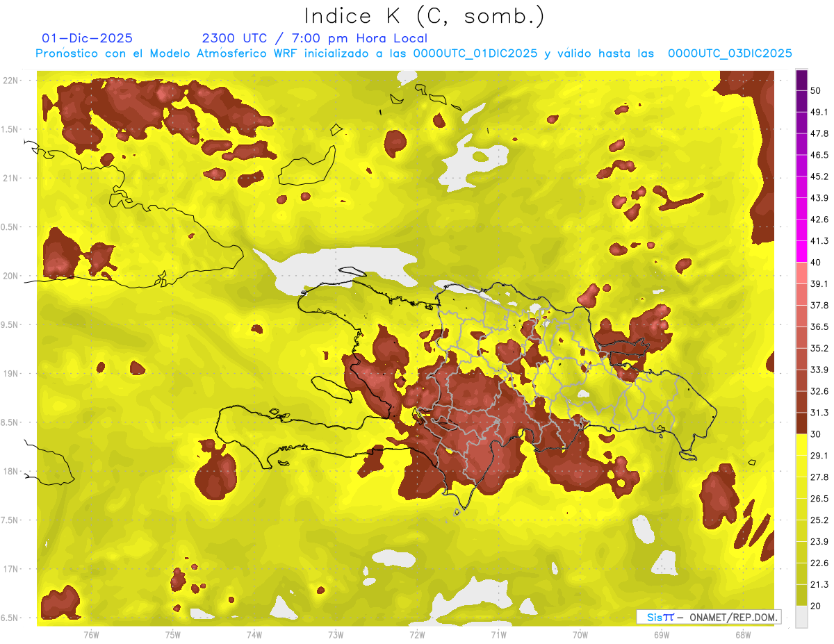The width and height of the screenshot is (834, 644).
Task: Click colorbar value '23.9'
Action: coord(819,542)
